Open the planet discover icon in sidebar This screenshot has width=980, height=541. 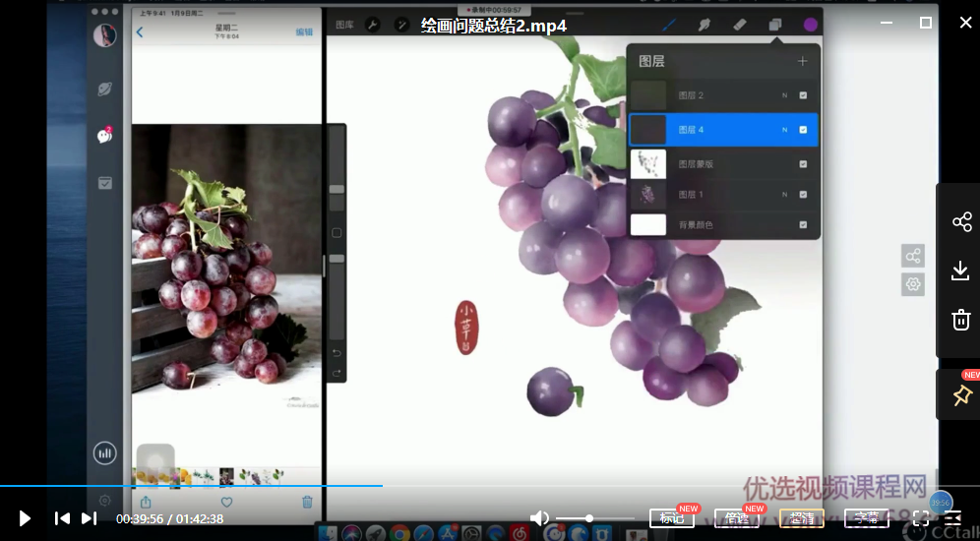[104, 90]
